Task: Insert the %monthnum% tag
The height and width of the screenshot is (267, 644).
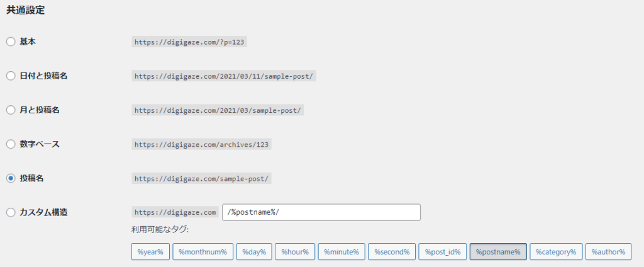Action: (x=203, y=252)
